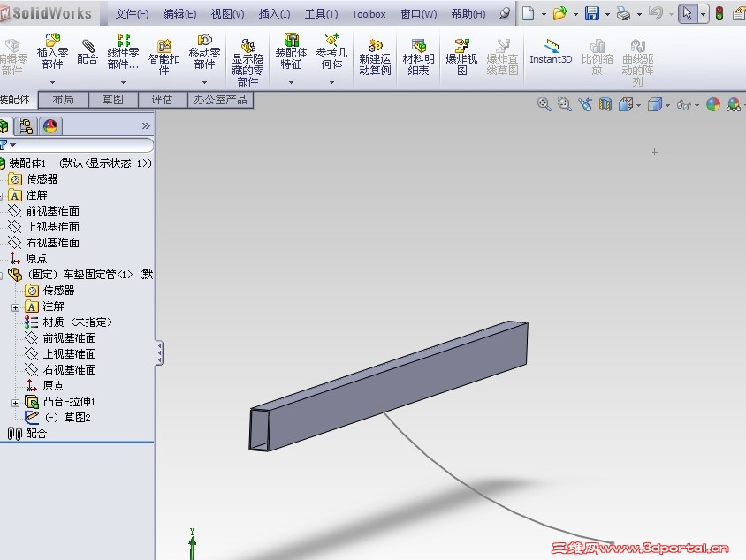The height and width of the screenshot is (560, 746).
Task: Select 配合 mates folder in tree
Action: [x=27, y=433]
